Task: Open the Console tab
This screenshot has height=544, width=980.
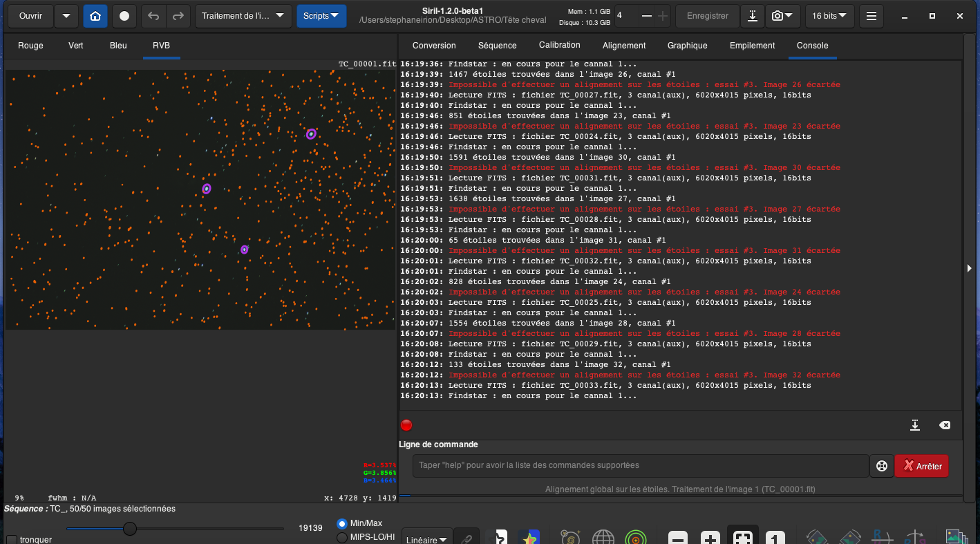Action: tap(813, 46)
